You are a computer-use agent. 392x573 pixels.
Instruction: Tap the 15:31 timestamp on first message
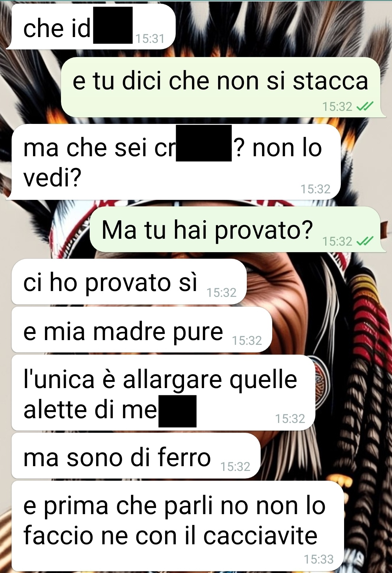(150, 39)
